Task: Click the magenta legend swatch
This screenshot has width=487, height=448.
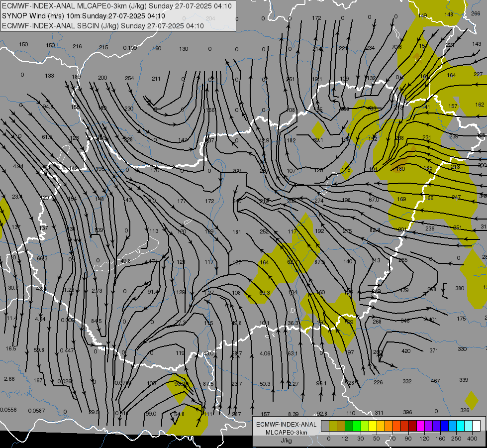Action: coord(420,426)
